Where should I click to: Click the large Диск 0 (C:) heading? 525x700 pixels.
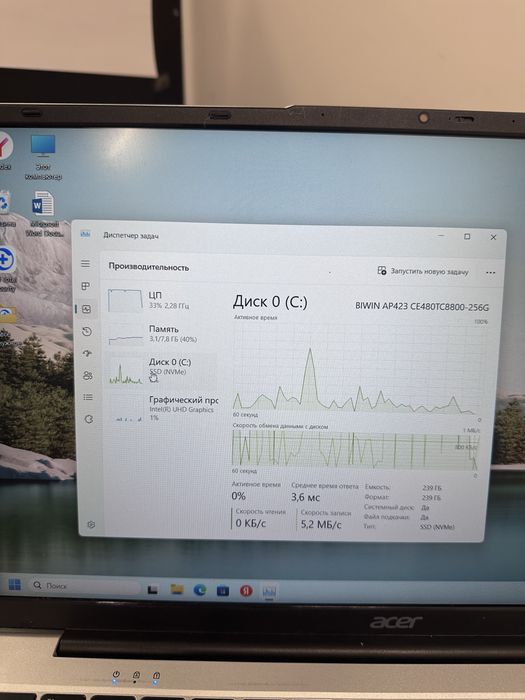coord(270,302)
